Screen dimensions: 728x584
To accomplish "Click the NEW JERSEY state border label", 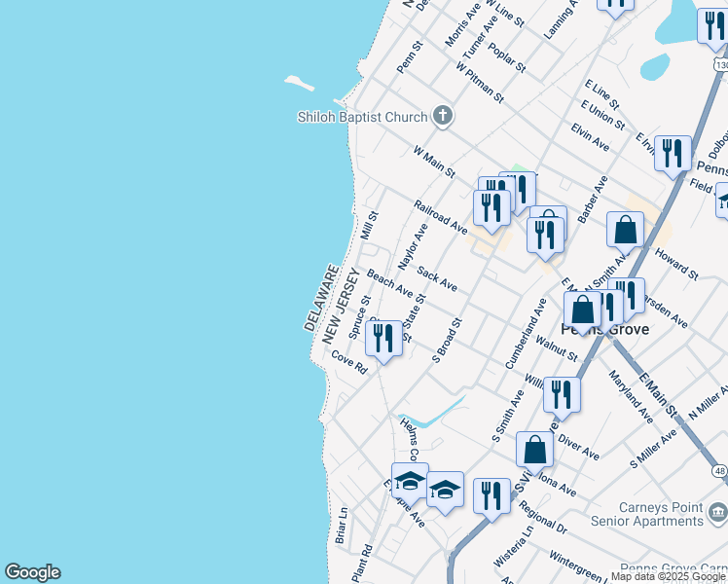I will click(x=341, y=306).
